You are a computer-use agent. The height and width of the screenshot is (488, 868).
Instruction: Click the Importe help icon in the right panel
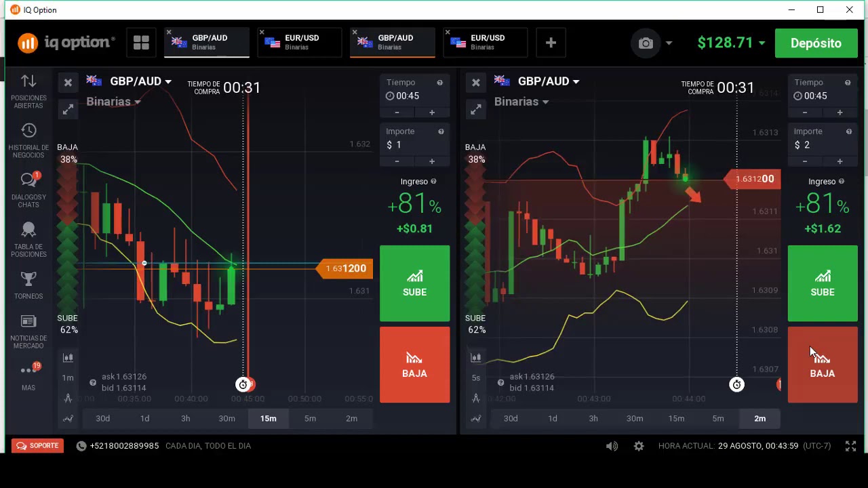(x=848, y=131)
